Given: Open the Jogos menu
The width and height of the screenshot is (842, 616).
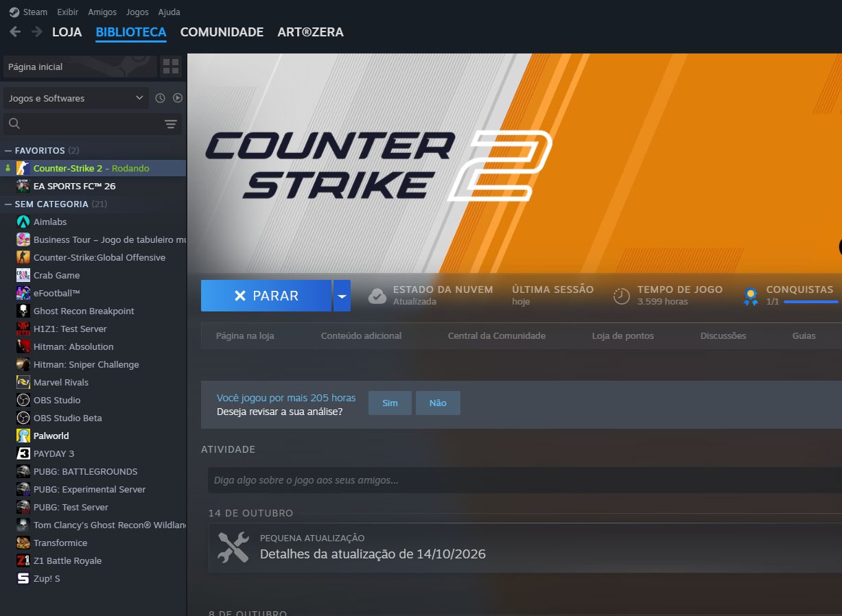Looking at the screenshot, I should (x=137, y=12).
